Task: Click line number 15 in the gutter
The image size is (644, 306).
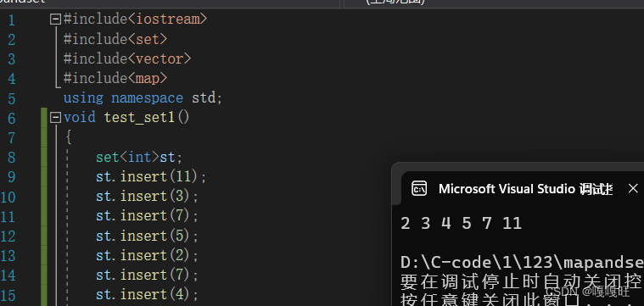Action: [8, 296]
